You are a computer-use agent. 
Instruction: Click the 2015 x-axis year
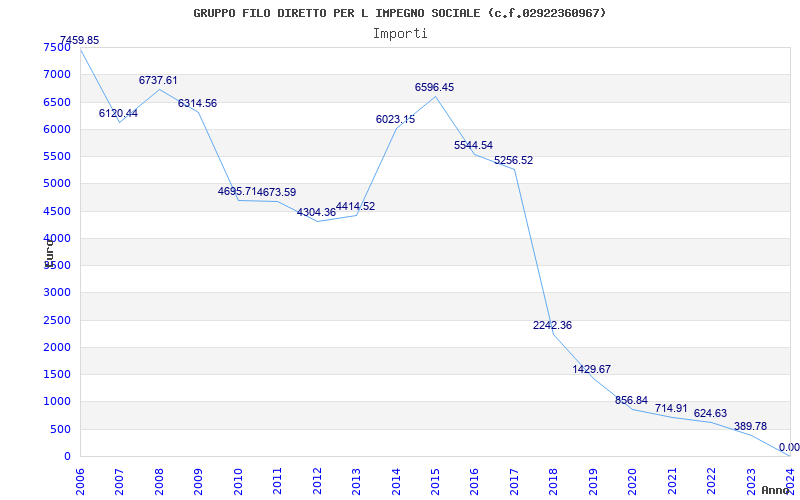click(435, 481)
